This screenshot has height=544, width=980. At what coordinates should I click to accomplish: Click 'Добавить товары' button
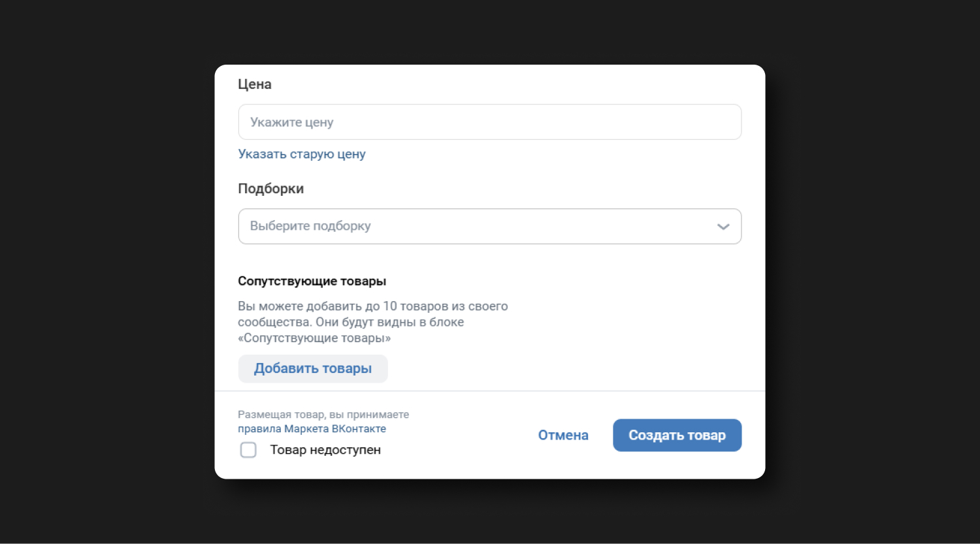313,368
